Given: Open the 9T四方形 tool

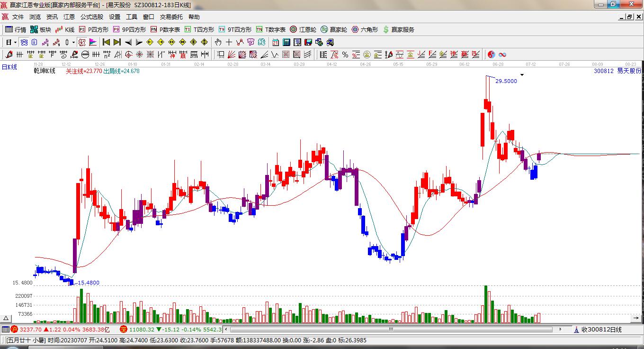Looking at the screenshot, I should point(235,29).
